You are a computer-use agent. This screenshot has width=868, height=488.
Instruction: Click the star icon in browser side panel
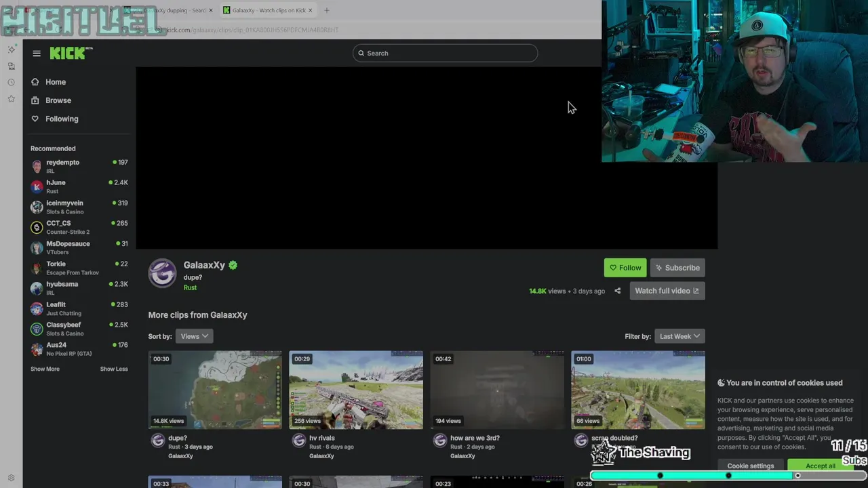(11, 99)
